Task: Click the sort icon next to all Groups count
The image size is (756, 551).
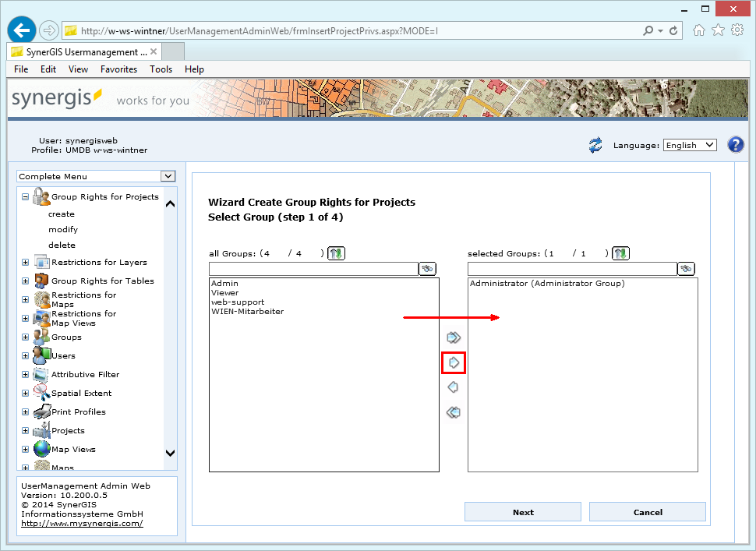Action: tap(336, 253)
